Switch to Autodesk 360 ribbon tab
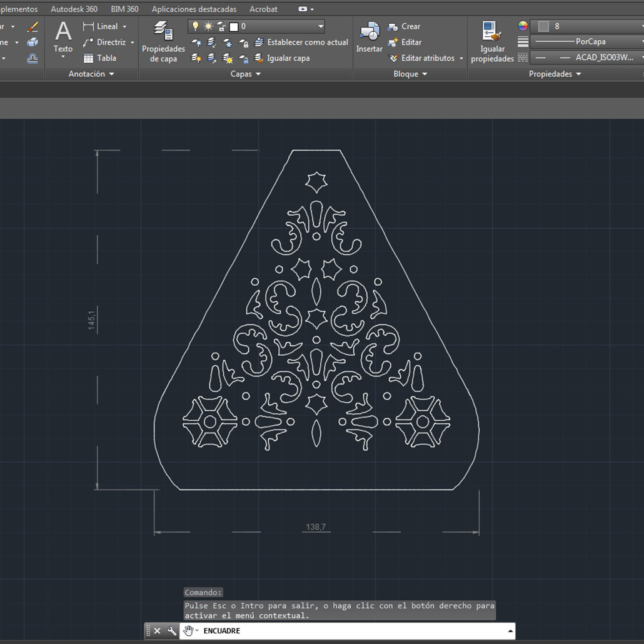The width and height of the screenshot is (644, 644). coord(74,9)
